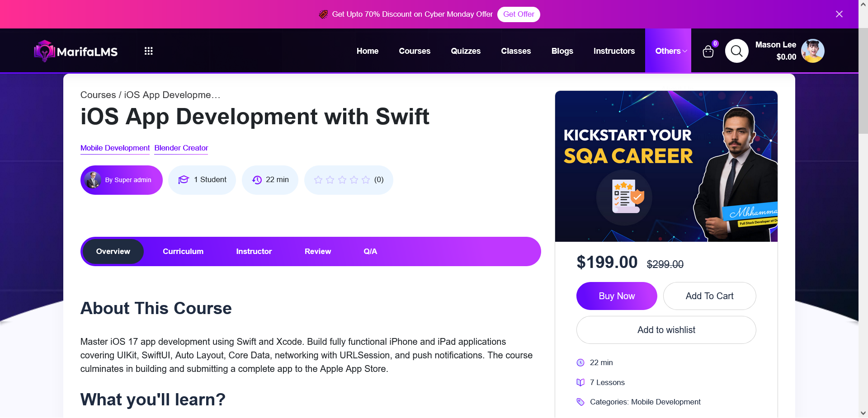Screen dimensions: 868x418
Task: Expand the Others dropdown menu
Action: coord(670,51)
